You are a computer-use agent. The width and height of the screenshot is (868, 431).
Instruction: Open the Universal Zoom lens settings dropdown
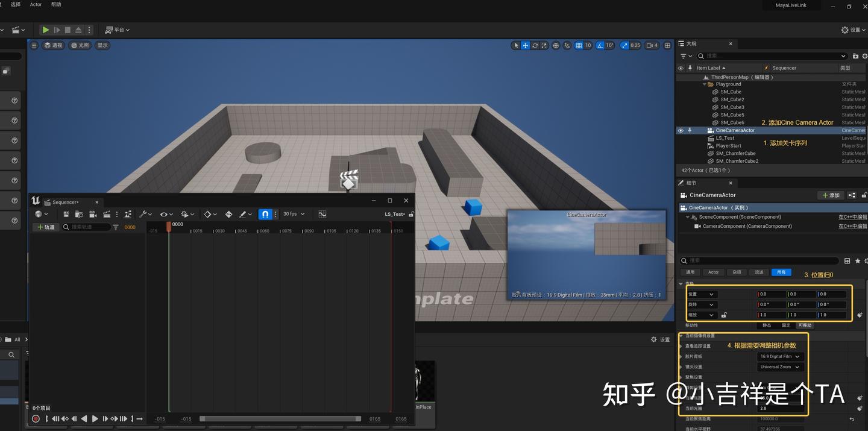click(x=779, y=367)
